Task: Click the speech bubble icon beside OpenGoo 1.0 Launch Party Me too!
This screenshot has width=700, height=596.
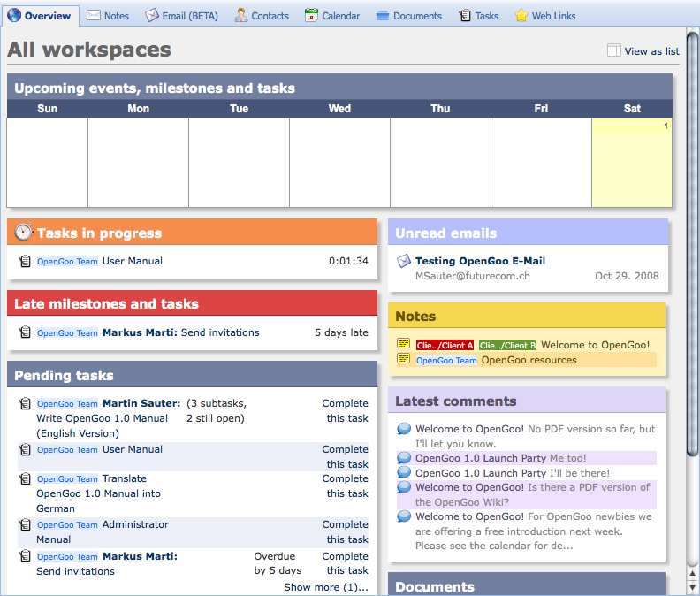Action: pos(404,458)
